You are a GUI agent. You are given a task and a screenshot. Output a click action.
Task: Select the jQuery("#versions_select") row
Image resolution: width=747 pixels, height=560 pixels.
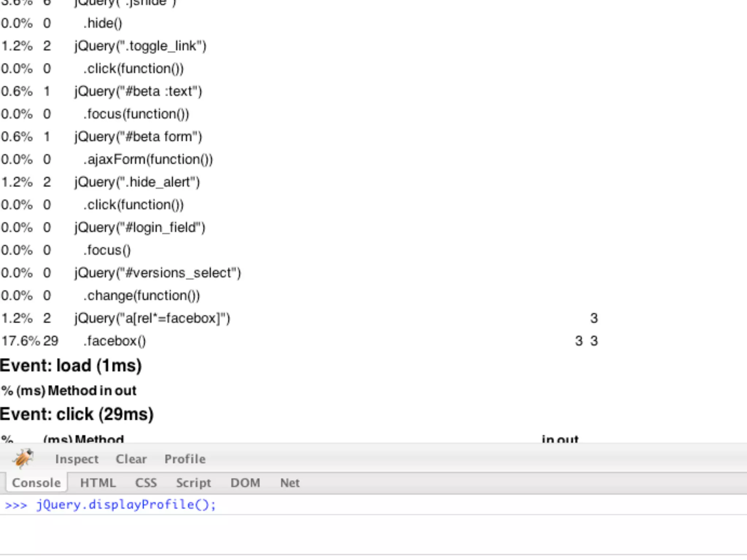(158, 273)
